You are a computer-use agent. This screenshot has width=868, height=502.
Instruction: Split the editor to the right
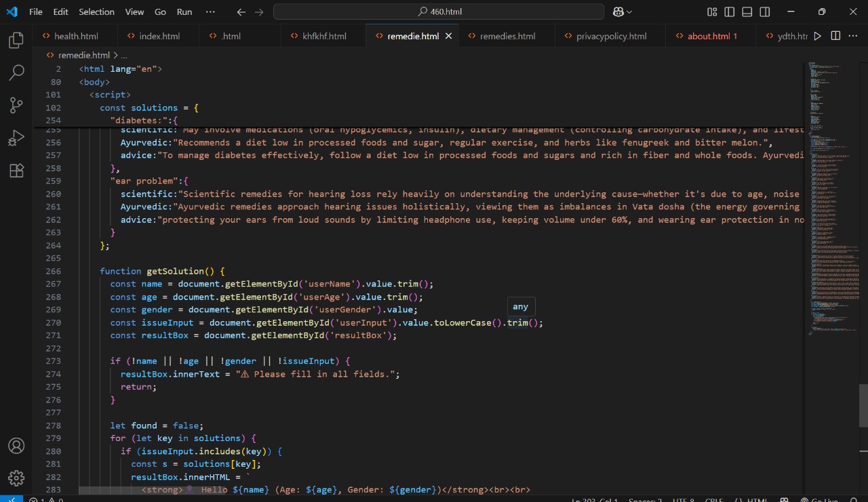point(835,36)
